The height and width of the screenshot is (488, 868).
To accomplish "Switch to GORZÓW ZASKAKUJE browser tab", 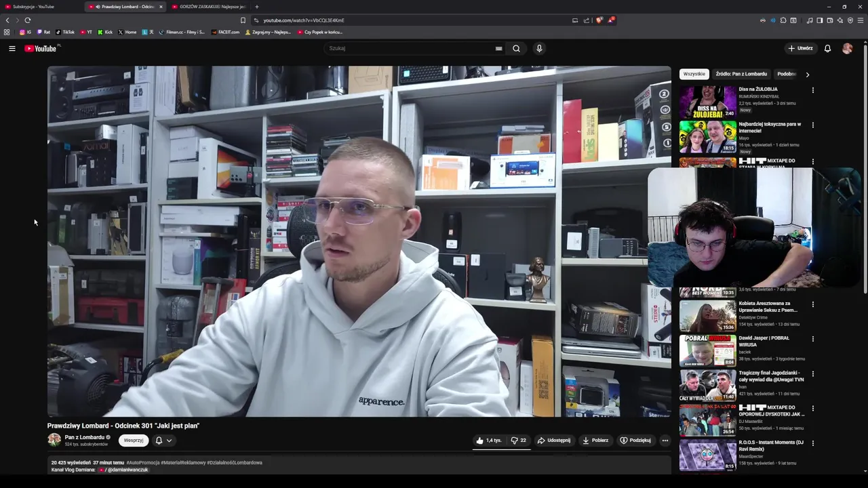I will [210, 7].
